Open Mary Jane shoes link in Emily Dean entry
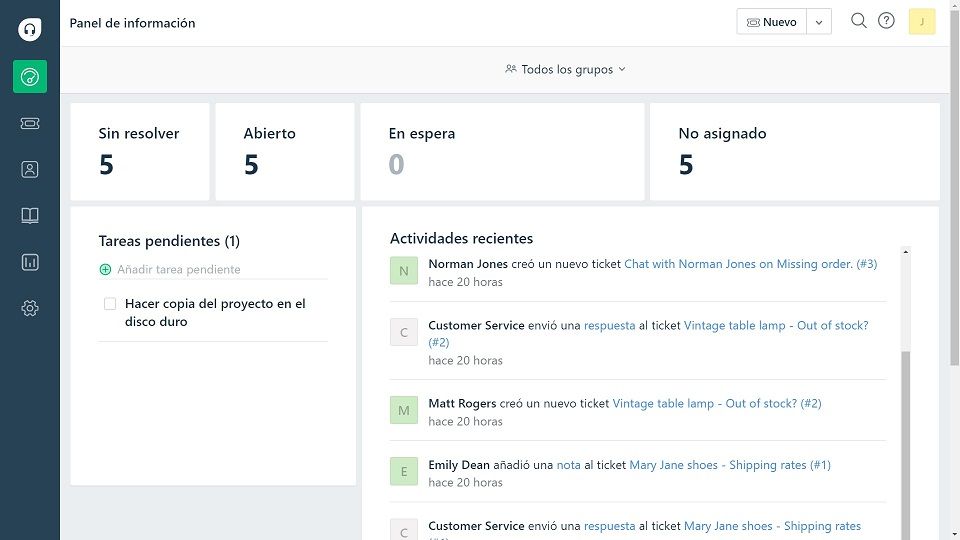 pyautogui.click(x=730, y=465)
